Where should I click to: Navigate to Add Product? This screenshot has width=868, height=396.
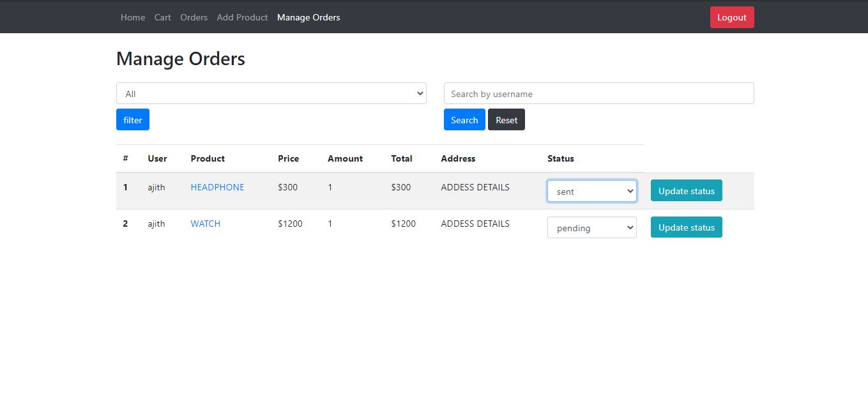pos(242,17)
